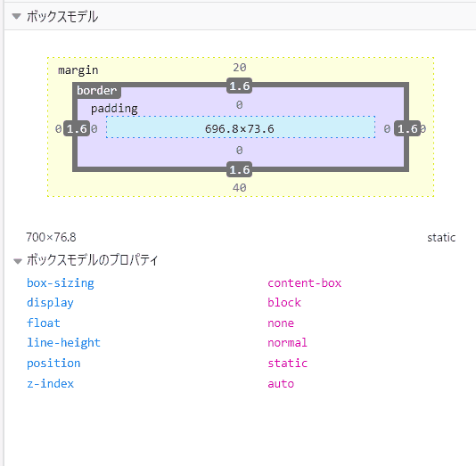The width and height of the screenshot is (476, 466).
Task: Edit top padding value 0
Action: pyautogui.click(x=240, y=105)
